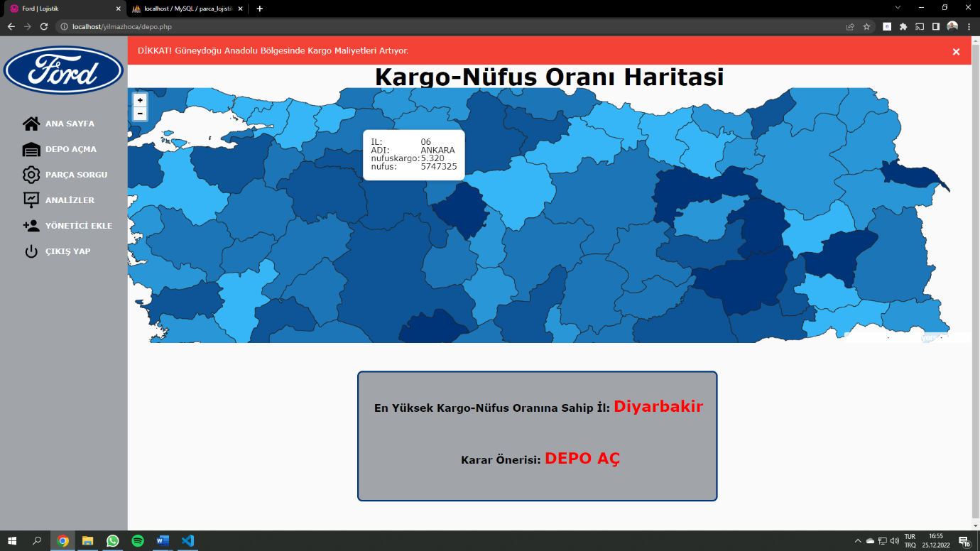The width and height of the screenshot is (980, 551).
Task: Click the chart icon beside ANALİZLER
Action: 31,200
